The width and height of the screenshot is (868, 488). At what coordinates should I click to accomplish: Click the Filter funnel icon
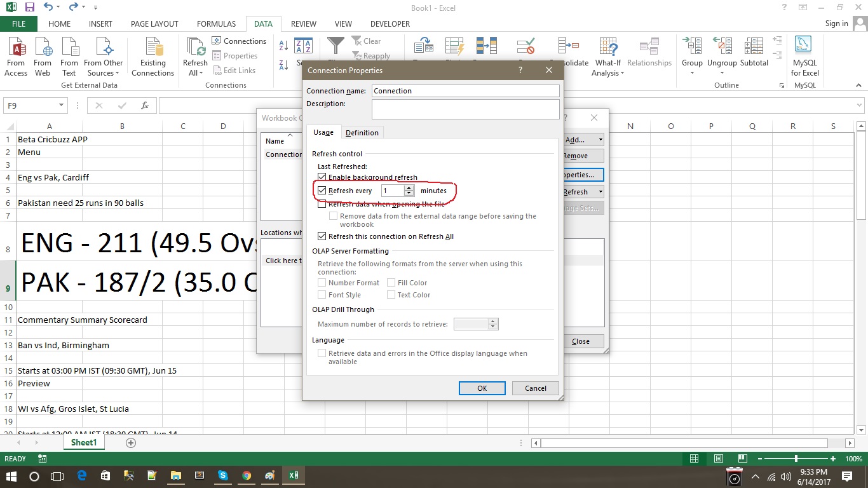pos(335,46)
